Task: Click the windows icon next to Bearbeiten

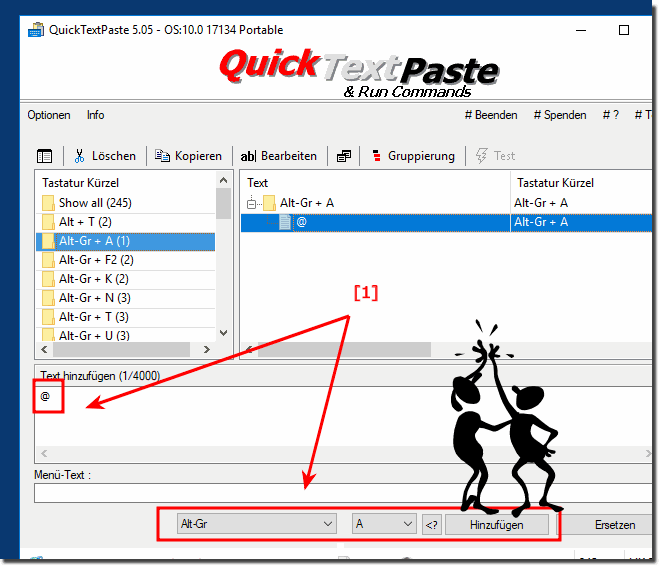Action: pyautogui.click(x=344, y=156)
